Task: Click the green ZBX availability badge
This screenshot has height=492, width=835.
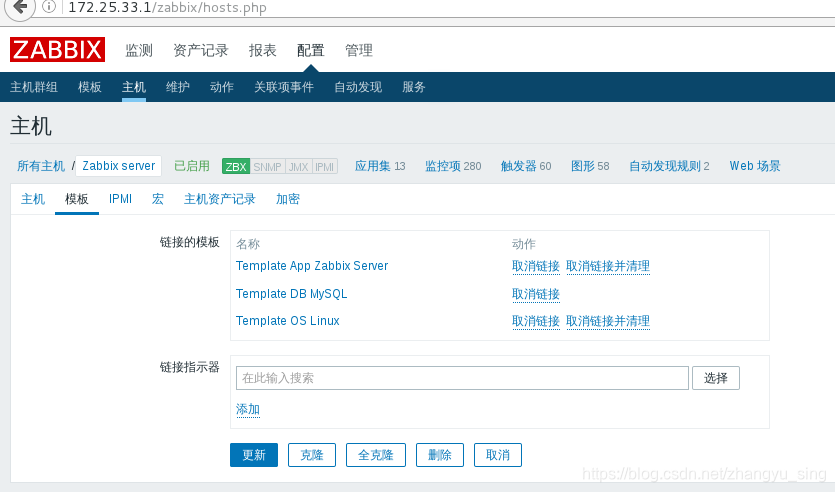Action: (236, 167)
